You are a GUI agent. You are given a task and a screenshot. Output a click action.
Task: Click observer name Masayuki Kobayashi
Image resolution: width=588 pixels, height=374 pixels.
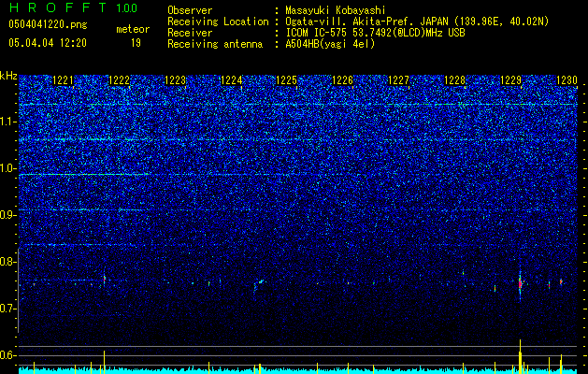click(x=336, y=10)
